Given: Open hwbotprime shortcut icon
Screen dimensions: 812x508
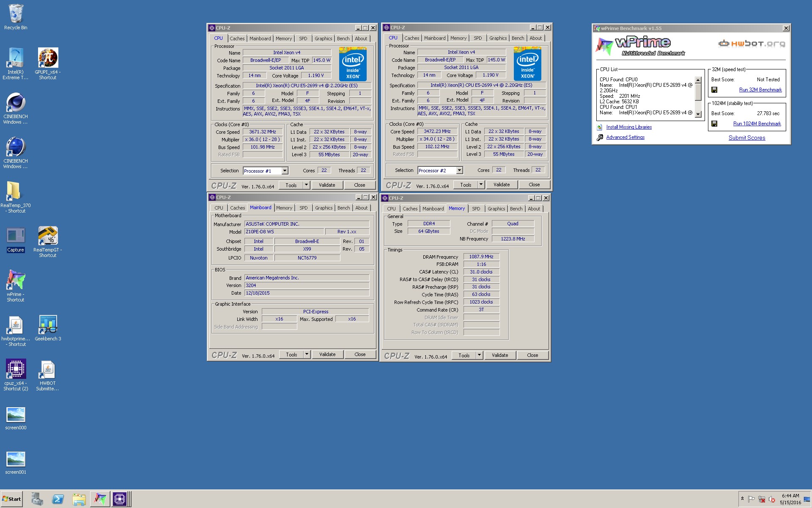Looking at the screenshot, I should (x=16, y=331).
